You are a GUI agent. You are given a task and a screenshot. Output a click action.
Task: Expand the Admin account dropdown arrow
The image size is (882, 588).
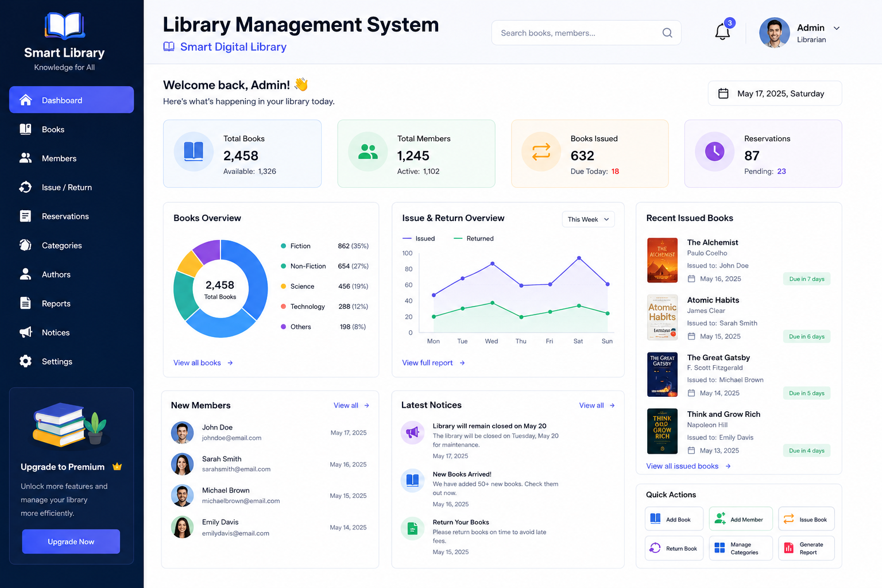(x=837, y=28)
